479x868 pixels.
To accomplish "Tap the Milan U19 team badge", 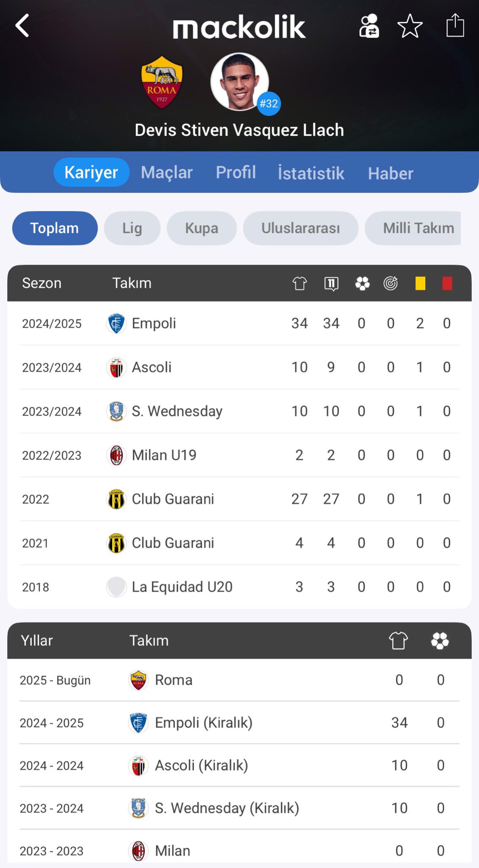I will 116,456.
